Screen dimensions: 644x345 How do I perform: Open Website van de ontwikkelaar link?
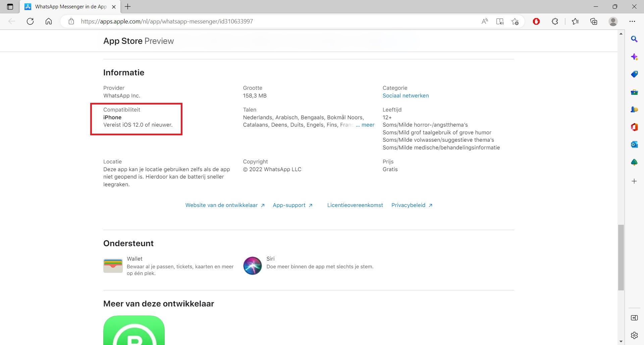(x=225, y=205)
